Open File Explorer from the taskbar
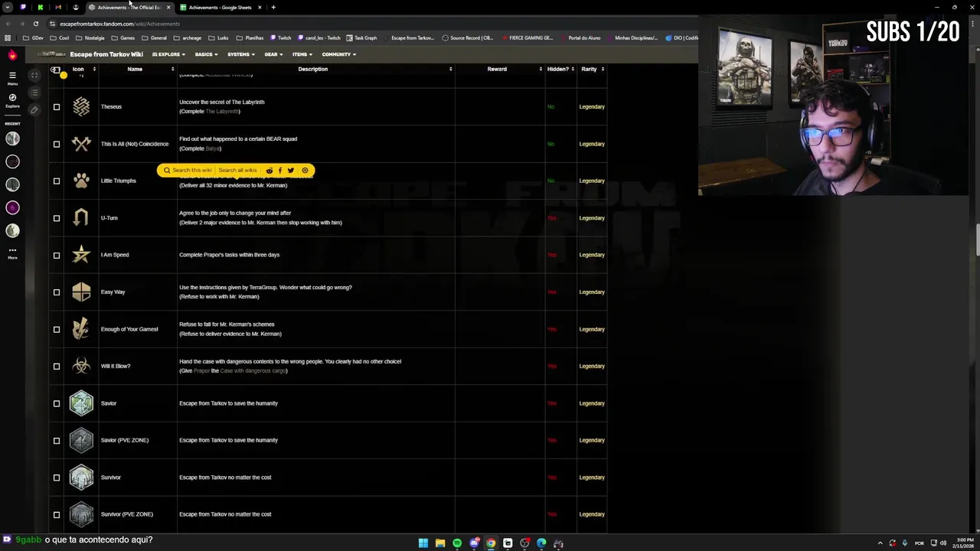 [x=440, y=543]
